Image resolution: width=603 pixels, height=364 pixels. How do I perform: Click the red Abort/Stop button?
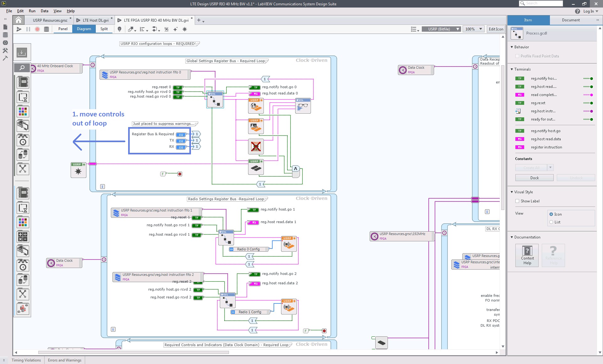tap(37, 29)
